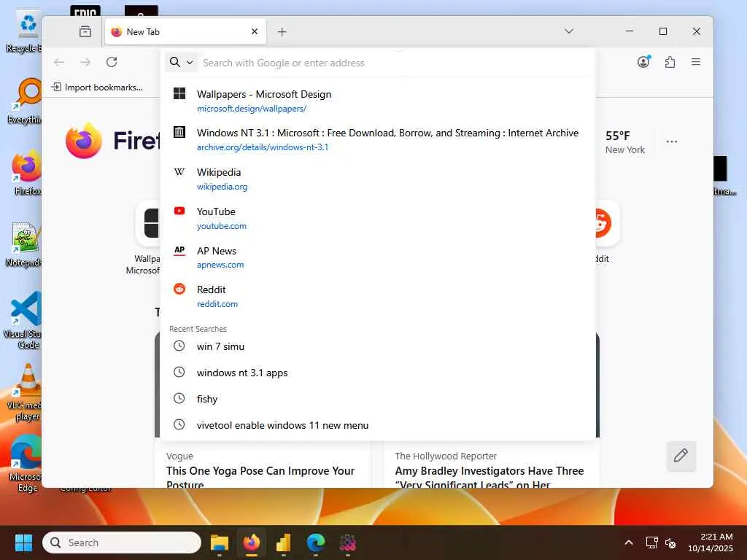Image resolution: width=747 pixels, height=560 pixels.
Task: Click the muted volume tray icon
Action: (670, 542)
